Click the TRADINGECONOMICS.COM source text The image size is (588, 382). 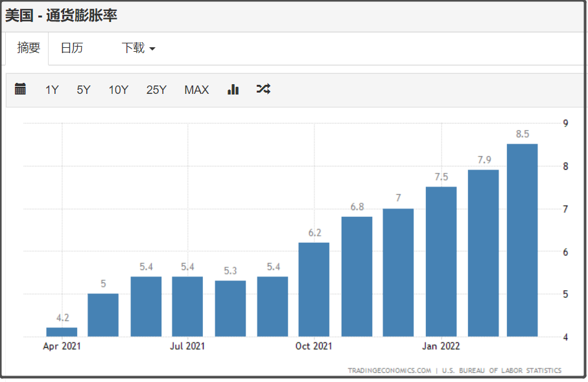coord(389,370)
